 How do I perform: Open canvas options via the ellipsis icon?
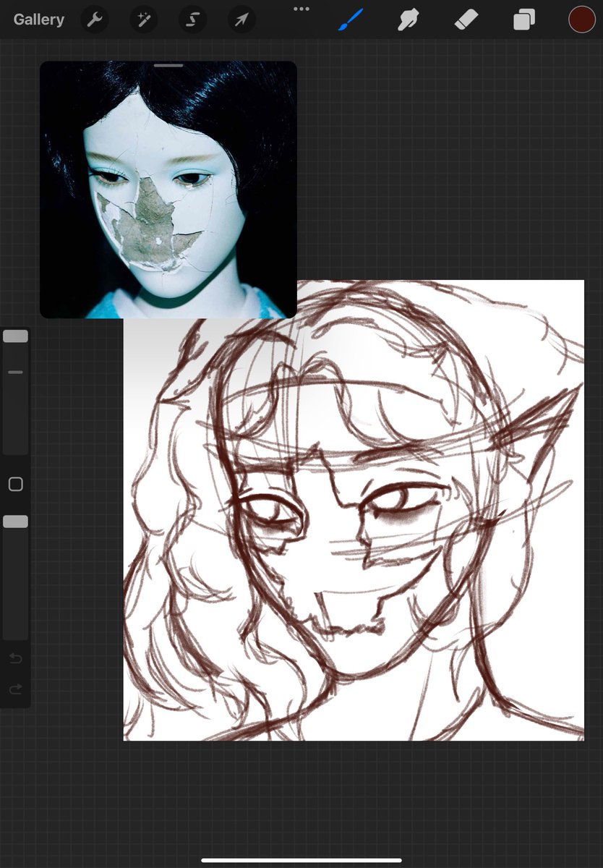click(x=301, y=9)
